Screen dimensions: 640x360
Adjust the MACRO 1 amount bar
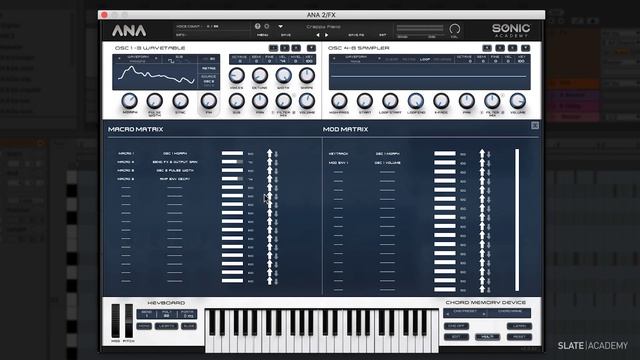coord(232,153)
